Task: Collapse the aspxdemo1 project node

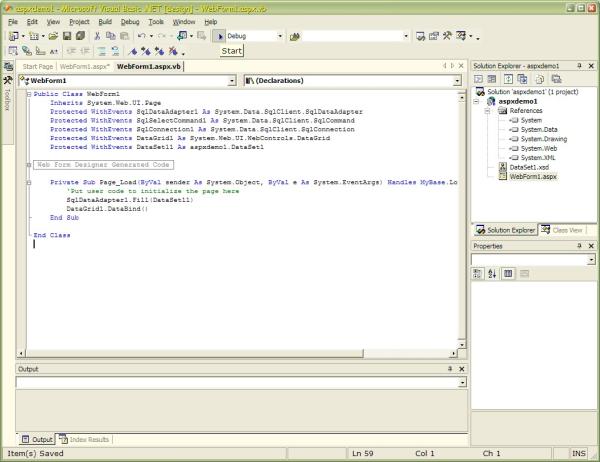Action: click(x=476, y=101)
